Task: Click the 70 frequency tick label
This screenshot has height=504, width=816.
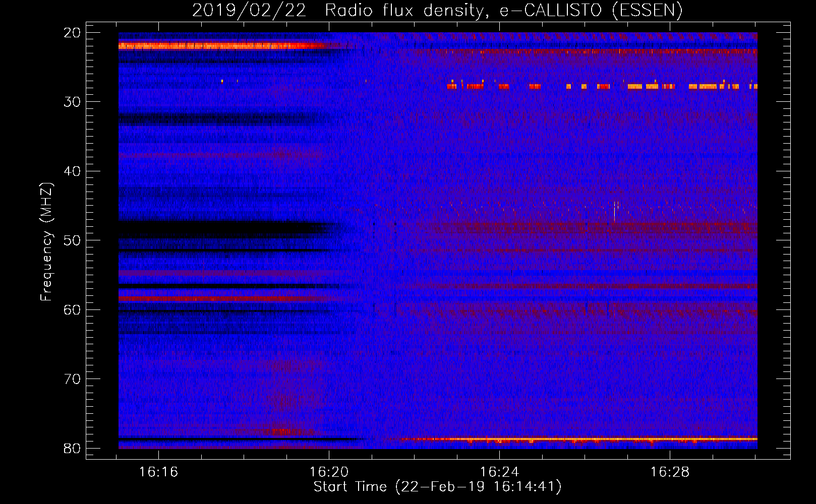Action: pyautogui.click(x=72, y=379)
